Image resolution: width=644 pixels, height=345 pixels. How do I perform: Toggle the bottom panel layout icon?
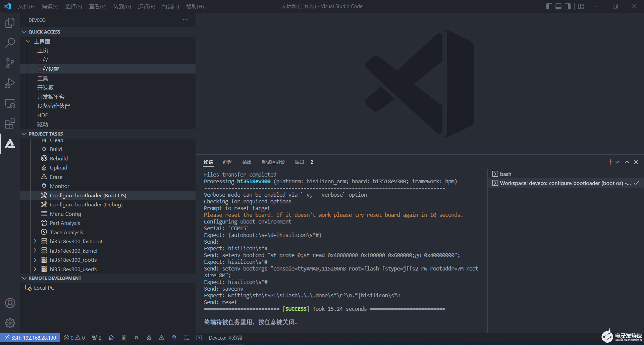pyautogui.click(x=558, y=6)
